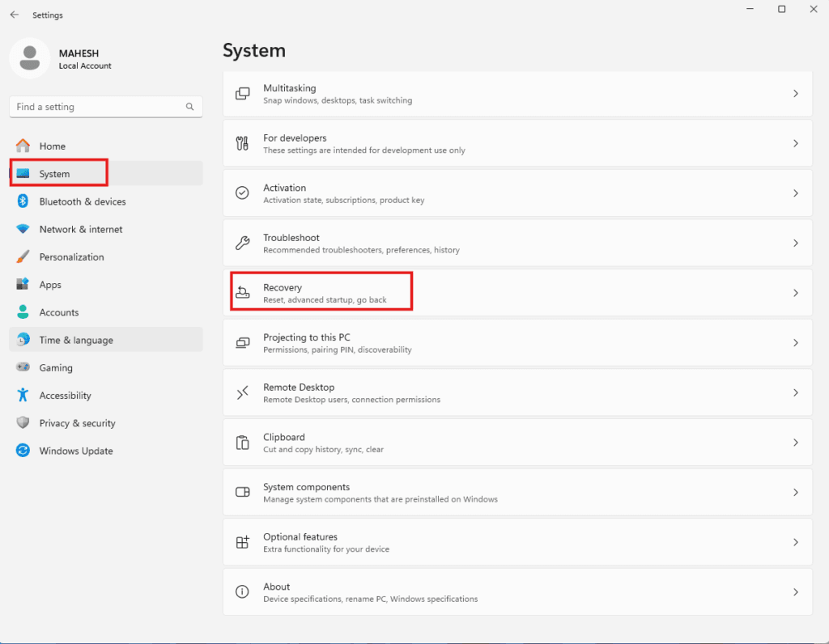Click the Personalization paintbrush icon

point(23,257)
